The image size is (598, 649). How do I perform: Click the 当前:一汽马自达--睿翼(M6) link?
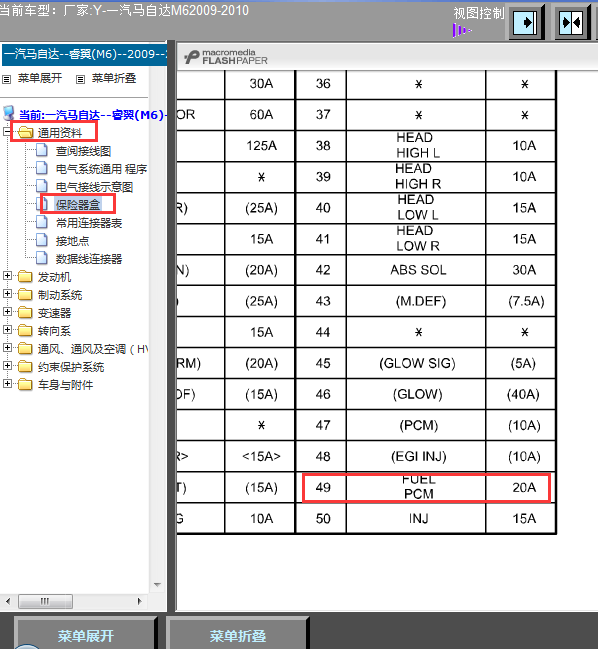pyautogui.click(x=93, y=114)
